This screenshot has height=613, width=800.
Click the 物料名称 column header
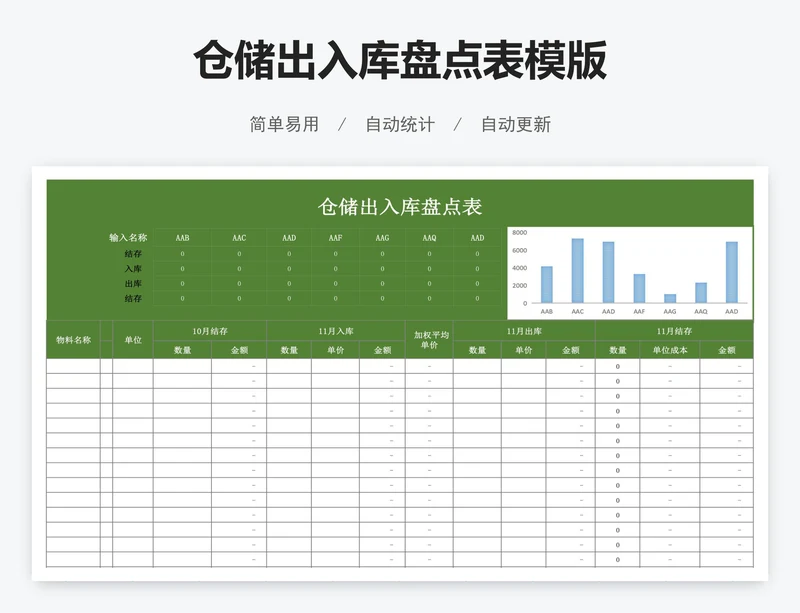(73, 339)
